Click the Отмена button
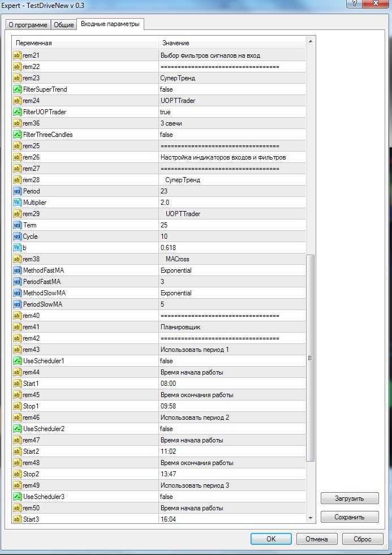The image size is (392, 555). click(x=317, y=539)
